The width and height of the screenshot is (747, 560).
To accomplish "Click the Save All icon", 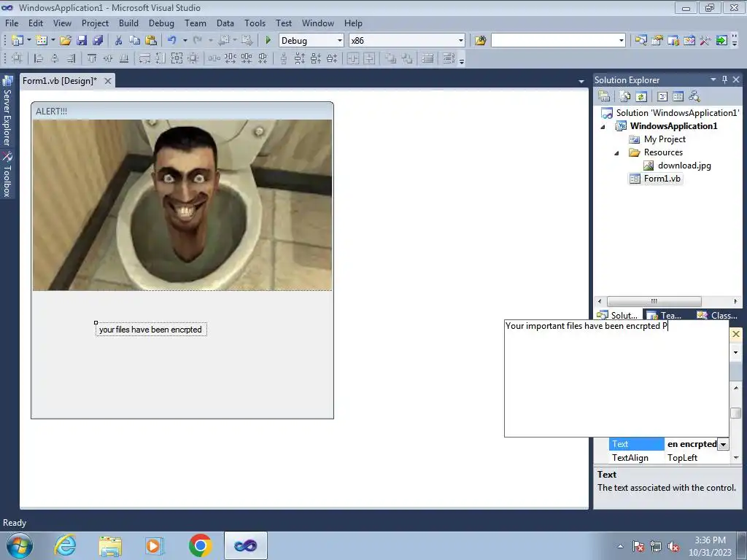I will pyautogui.click(x=98, y=41).
